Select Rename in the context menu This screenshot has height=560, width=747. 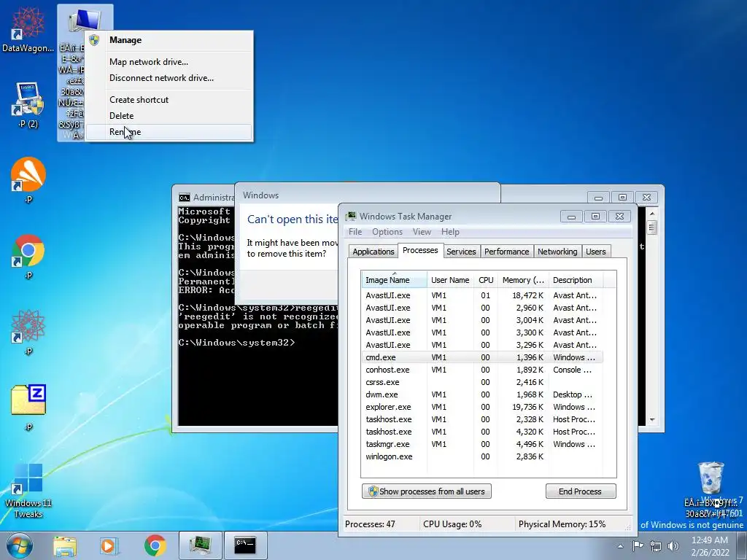169,132
